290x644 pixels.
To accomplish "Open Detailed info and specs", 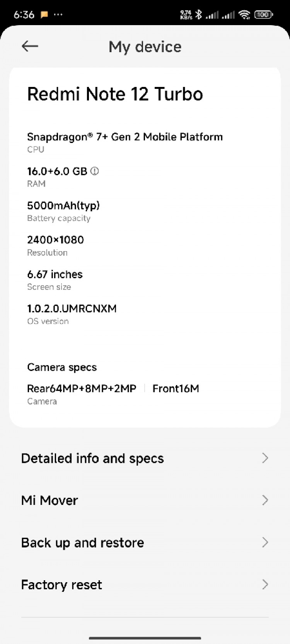I will [93, 458].
